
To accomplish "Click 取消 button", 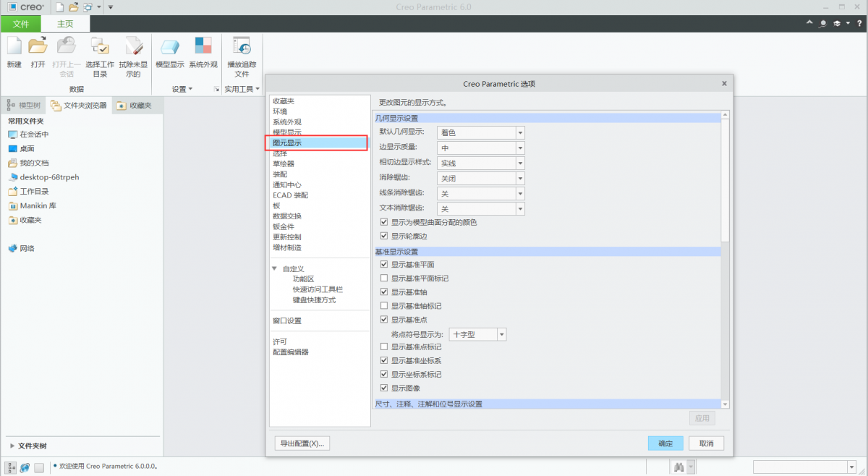I will point(707,443).
